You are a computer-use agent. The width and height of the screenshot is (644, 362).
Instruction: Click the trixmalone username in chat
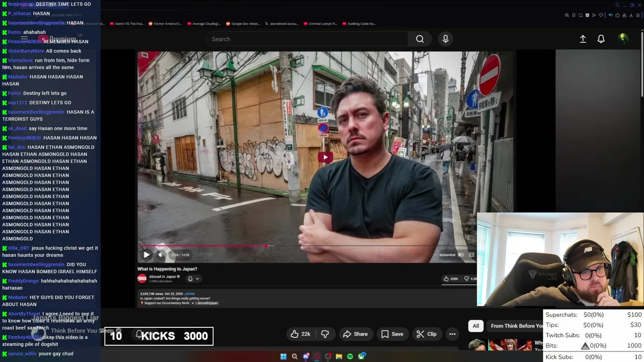point(21,60)
